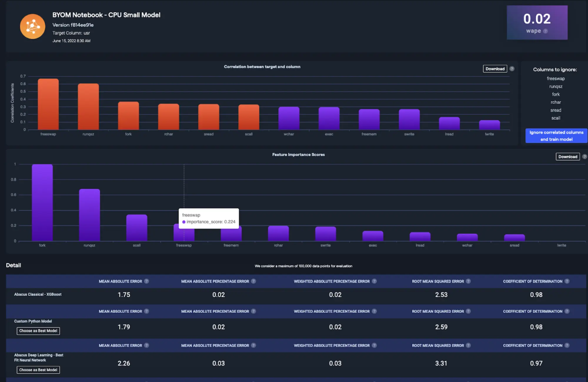The image size is (588, 382).
Task: Click the runqsz bar in feature importance chart
Action: pyautogui.click(x=89, y=215)
